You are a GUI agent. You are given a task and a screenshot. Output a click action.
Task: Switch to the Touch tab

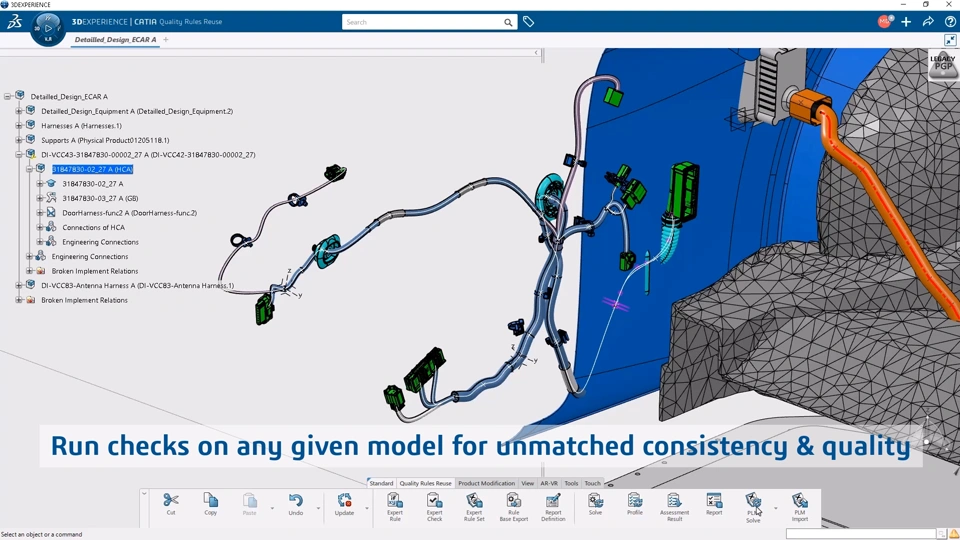click(592, 483)
